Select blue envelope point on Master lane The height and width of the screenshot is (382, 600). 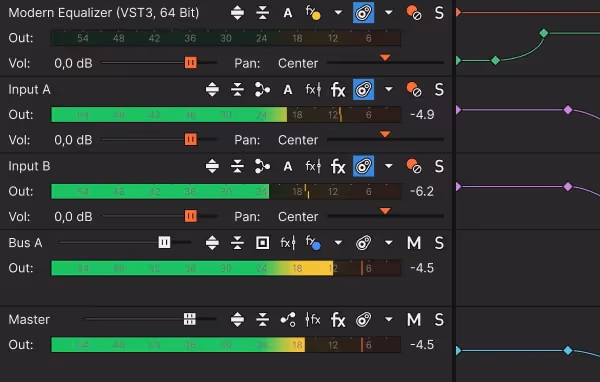click(x=568, y=350)
